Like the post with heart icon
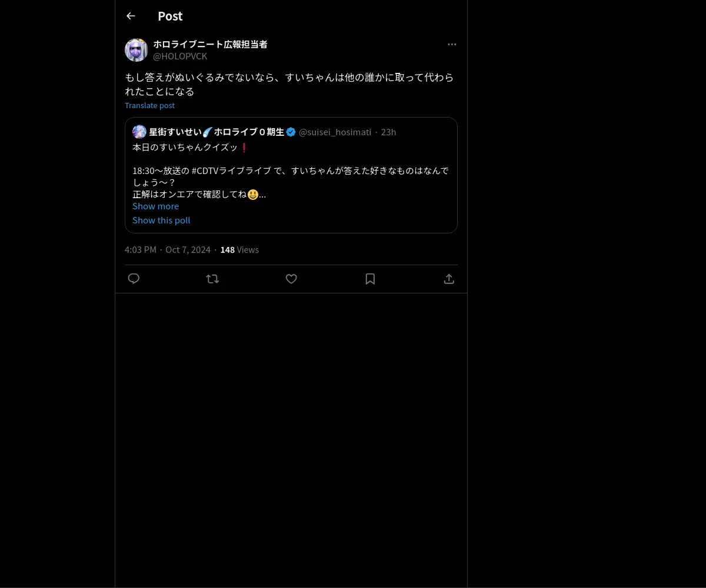 [291, 279]
